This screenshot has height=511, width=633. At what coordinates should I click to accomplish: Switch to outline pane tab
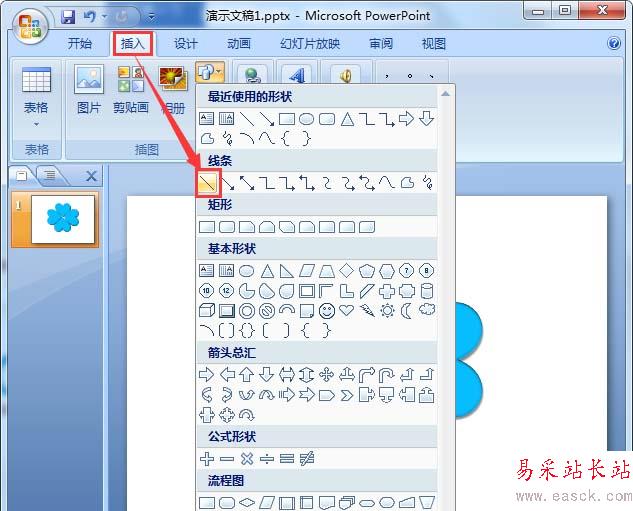tap(50, 175)
